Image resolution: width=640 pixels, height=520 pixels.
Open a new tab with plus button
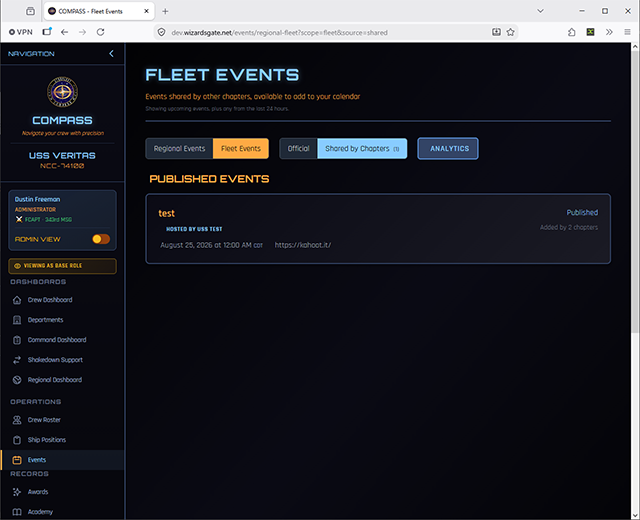pos(165,11)
